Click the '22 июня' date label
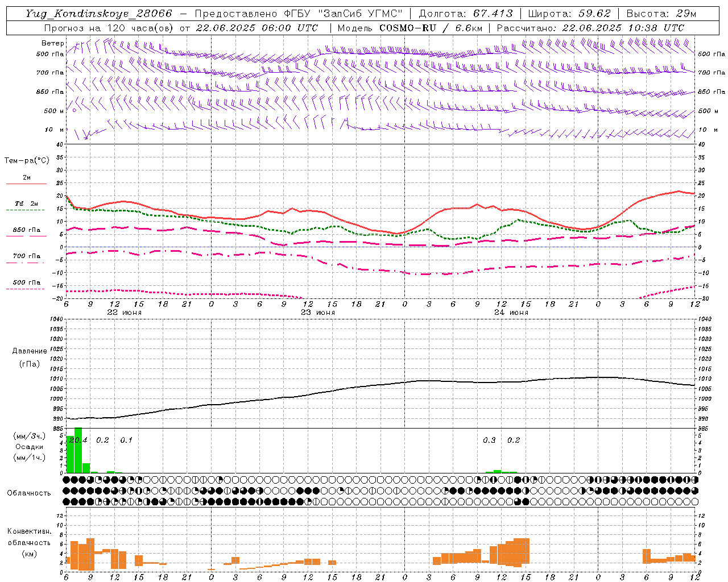The width and height of the screenshot is (728, 582). click(x=125, y=313)
